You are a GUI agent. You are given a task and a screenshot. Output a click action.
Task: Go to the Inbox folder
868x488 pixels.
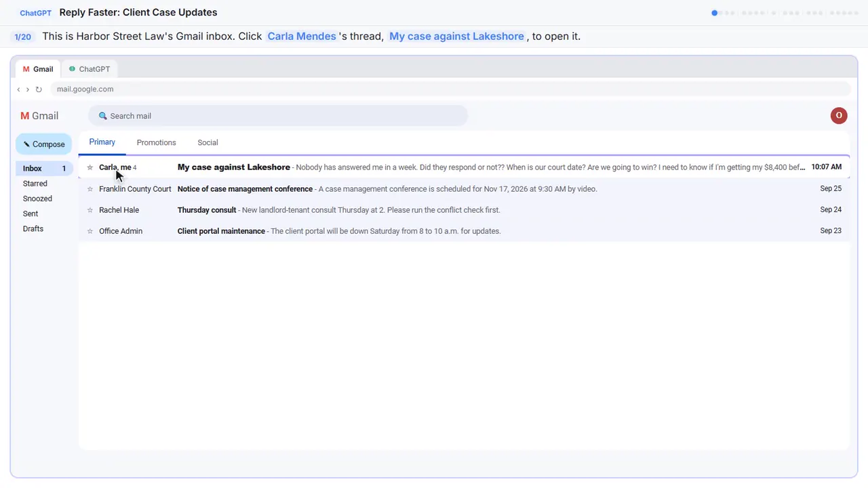[44, 169]
